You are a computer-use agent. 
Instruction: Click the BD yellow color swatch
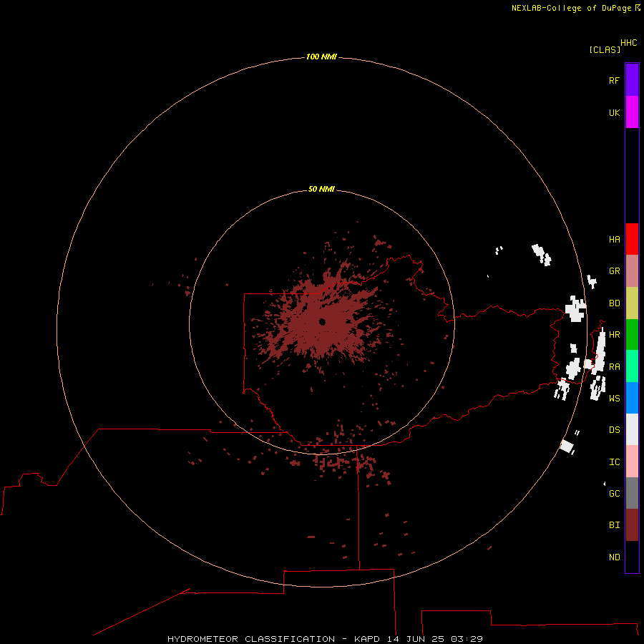tap(632, 303)
